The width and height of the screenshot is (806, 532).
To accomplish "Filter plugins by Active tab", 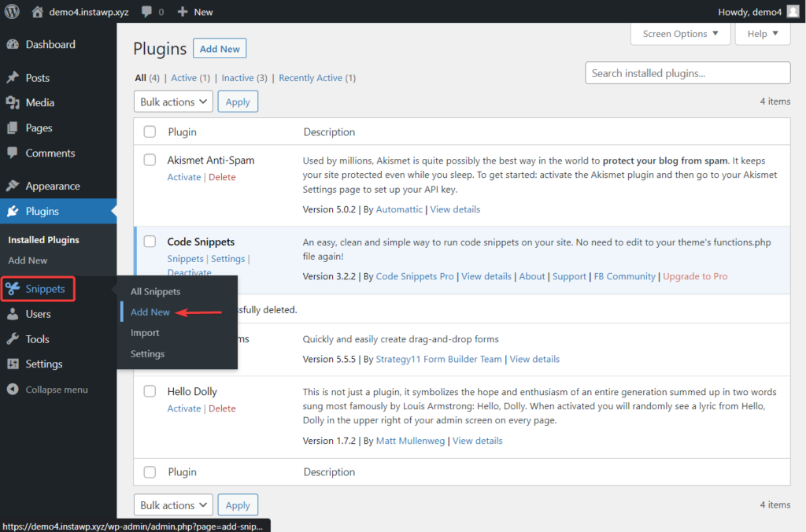I will tap(183, 78).
